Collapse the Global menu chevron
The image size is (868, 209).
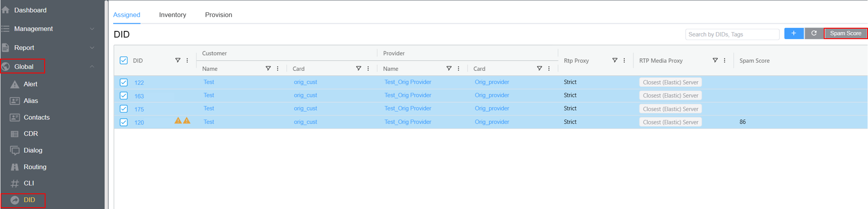pyautogui.click(x=92, y=66)
